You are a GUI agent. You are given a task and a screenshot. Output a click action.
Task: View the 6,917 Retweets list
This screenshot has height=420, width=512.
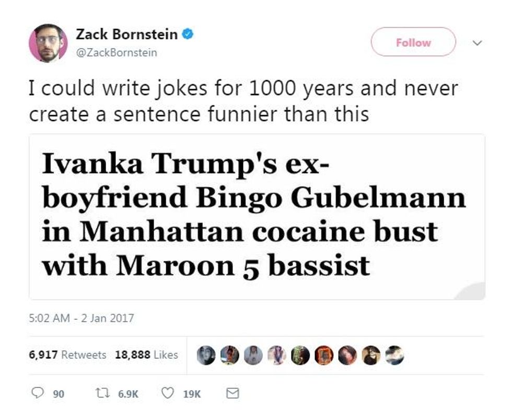(x=67, y=355)
